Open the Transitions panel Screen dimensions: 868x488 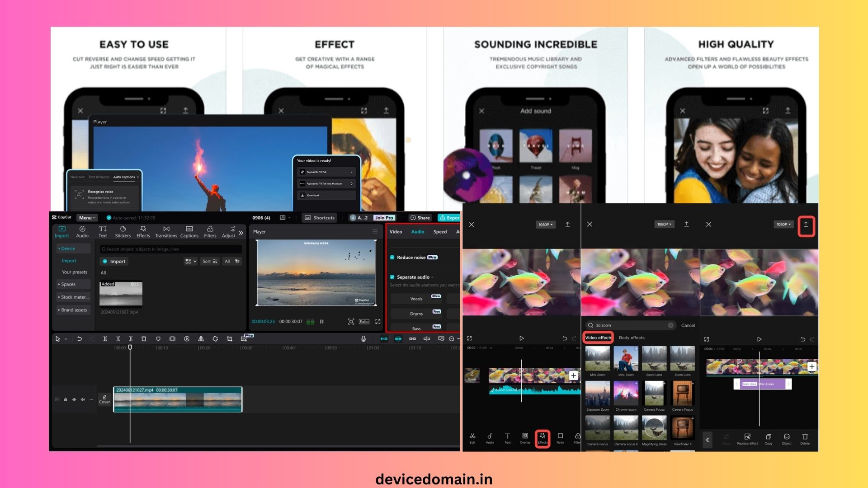point(166,231)
